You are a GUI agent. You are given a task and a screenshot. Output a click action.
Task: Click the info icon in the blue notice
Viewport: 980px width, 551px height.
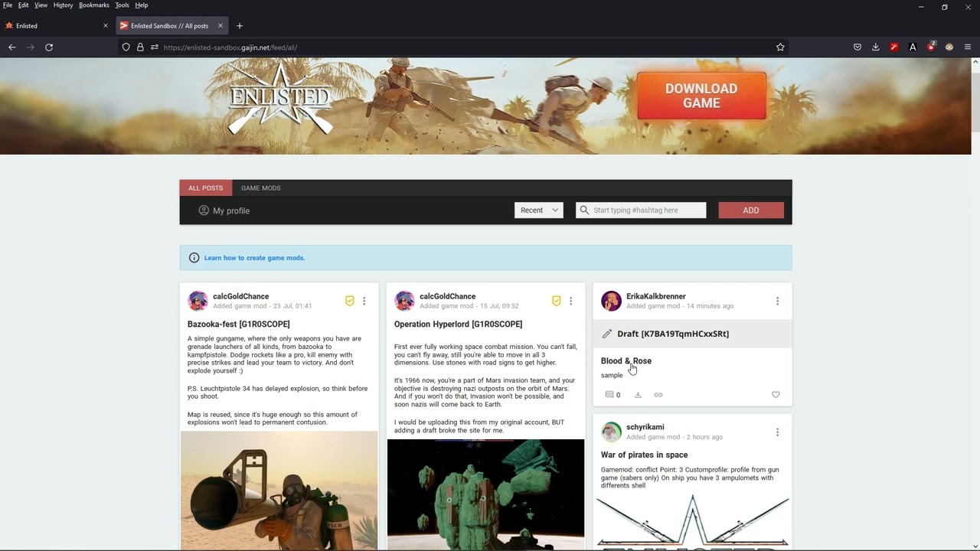pyautogui.click(x=194, y=258)
